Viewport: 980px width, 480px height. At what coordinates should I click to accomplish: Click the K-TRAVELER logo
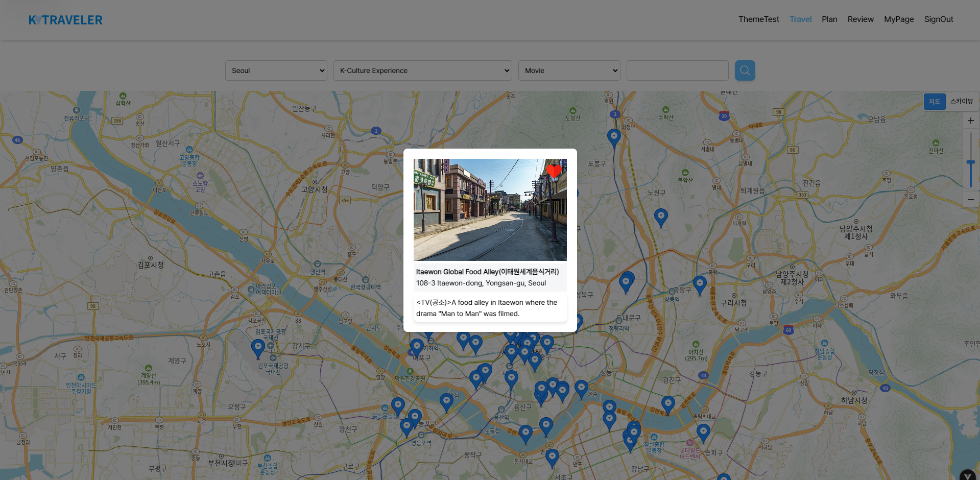click(x=65, y=20)
